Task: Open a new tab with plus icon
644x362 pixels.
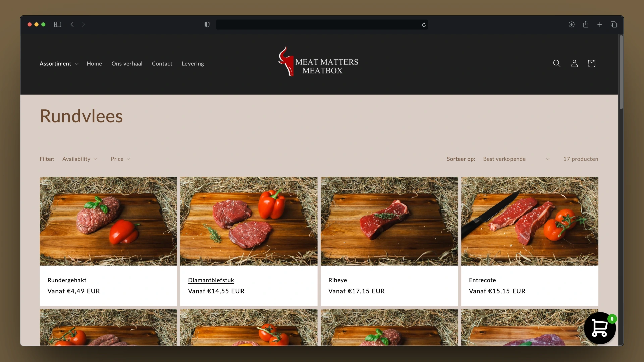Action: (x=600, y=24)
